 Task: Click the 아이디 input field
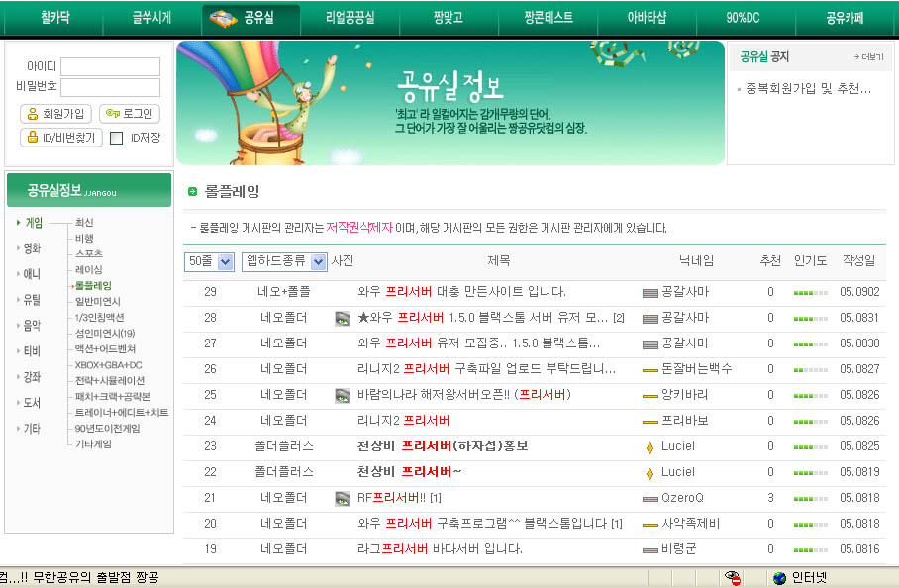(x=110, y=66)
